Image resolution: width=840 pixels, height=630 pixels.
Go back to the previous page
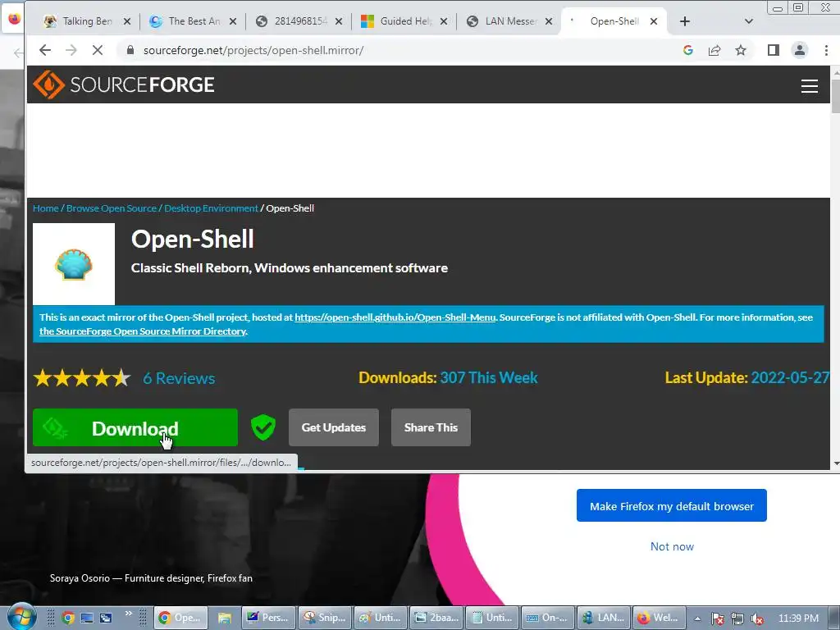(x=45, y=50)
